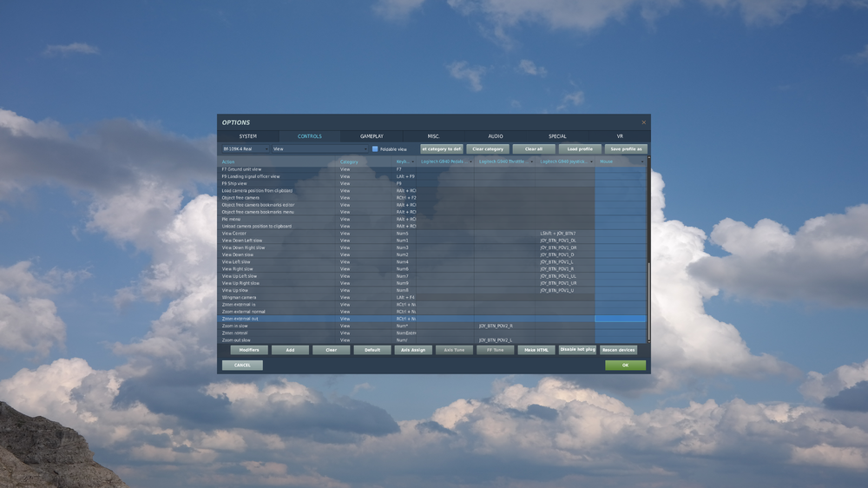The image size is (868, 488).
Task: Open the AUDIO tab
Action: pyautogui.click(x=496, y=136)
